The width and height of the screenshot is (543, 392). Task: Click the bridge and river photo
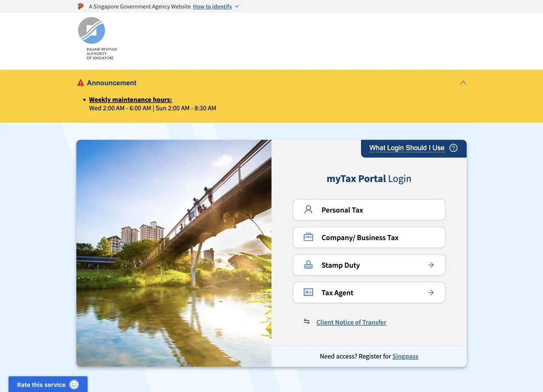coord(174,253)
